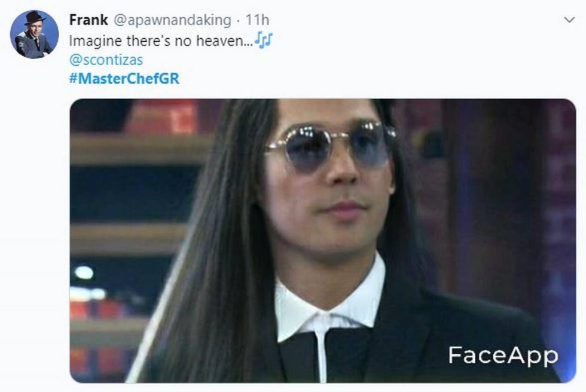The width and height of the screenshot is (586, 392).
Task: Open Frank's round profile avatar
Action: tap(34, 34)
